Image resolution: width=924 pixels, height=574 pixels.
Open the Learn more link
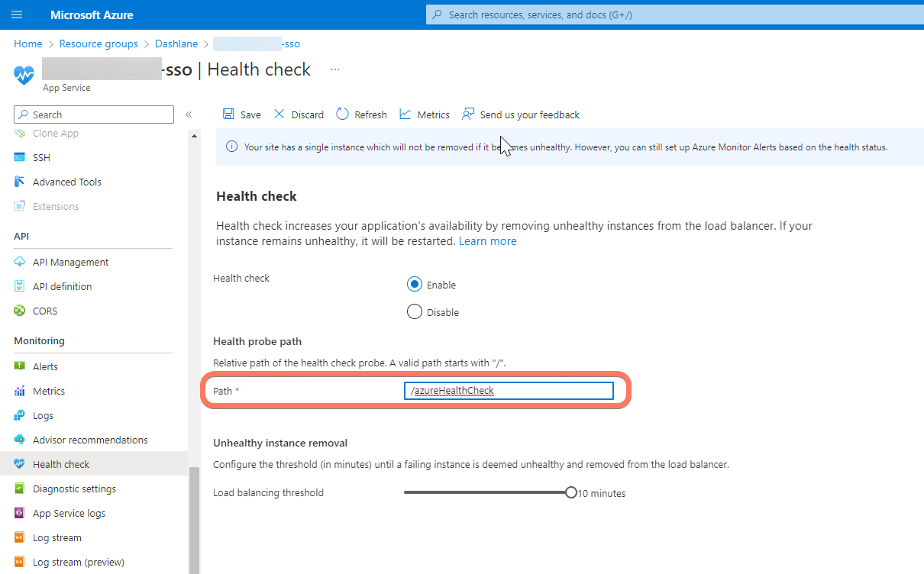[x=488, y=240]
